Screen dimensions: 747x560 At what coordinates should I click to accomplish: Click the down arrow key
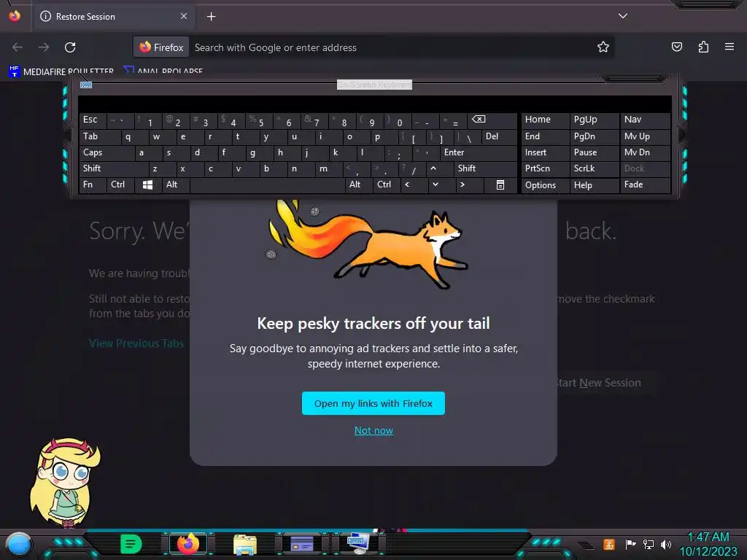point(441,184)
